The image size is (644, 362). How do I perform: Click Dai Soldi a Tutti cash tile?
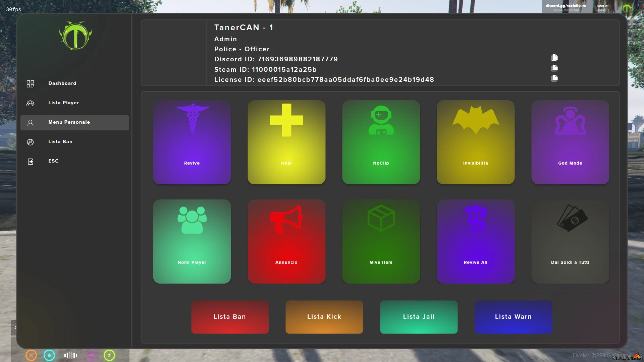click(570, 241)
